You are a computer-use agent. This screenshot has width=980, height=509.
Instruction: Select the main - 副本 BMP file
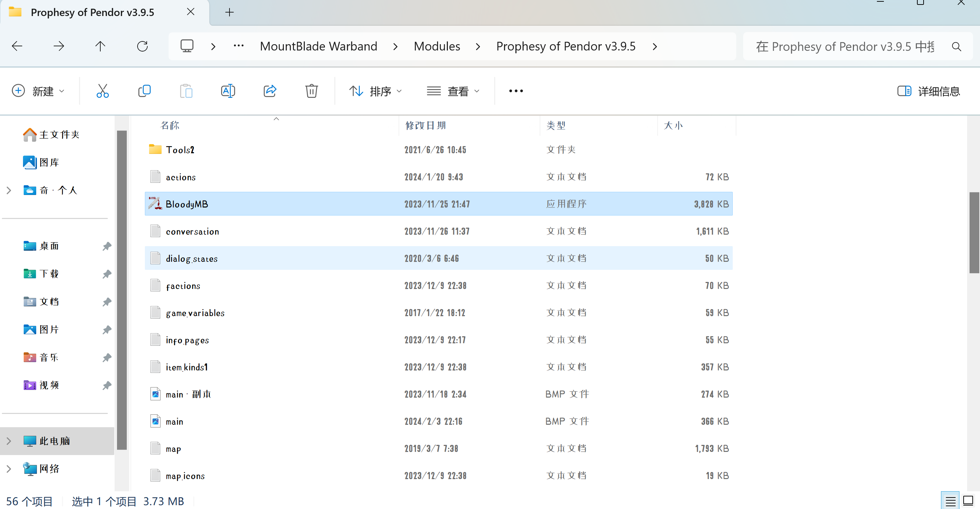439,394
